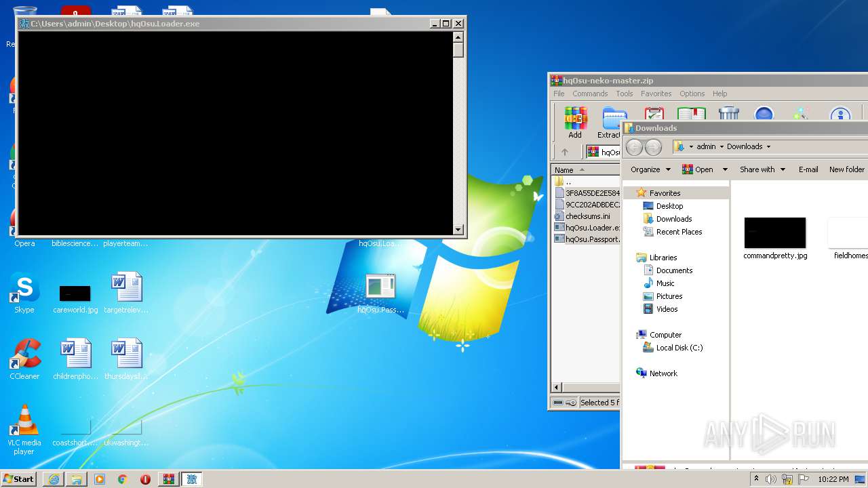The width and height of the screenshot is (868, 488).
Task: Click WinRAR horizontal scrollbar left arrow
Action: click(x=557, y=388)
